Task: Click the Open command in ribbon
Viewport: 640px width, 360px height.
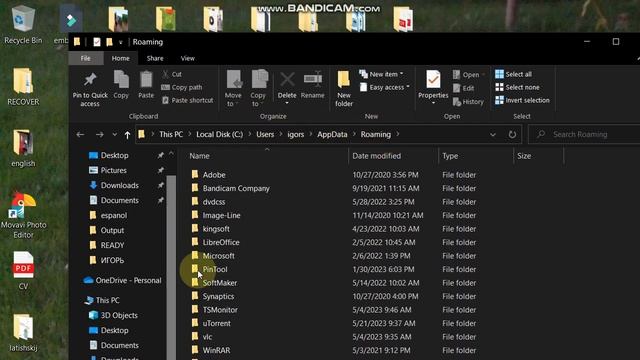Action: coord(469,75)
